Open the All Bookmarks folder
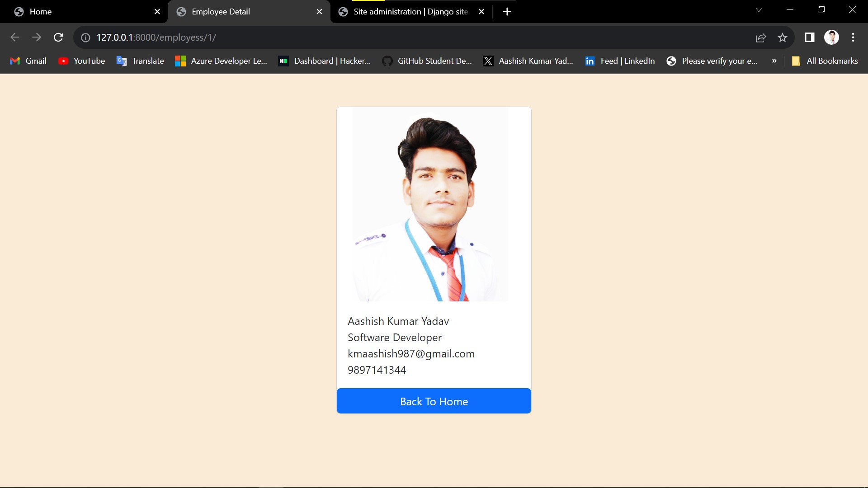868x488 pixels. coord(824,61)
